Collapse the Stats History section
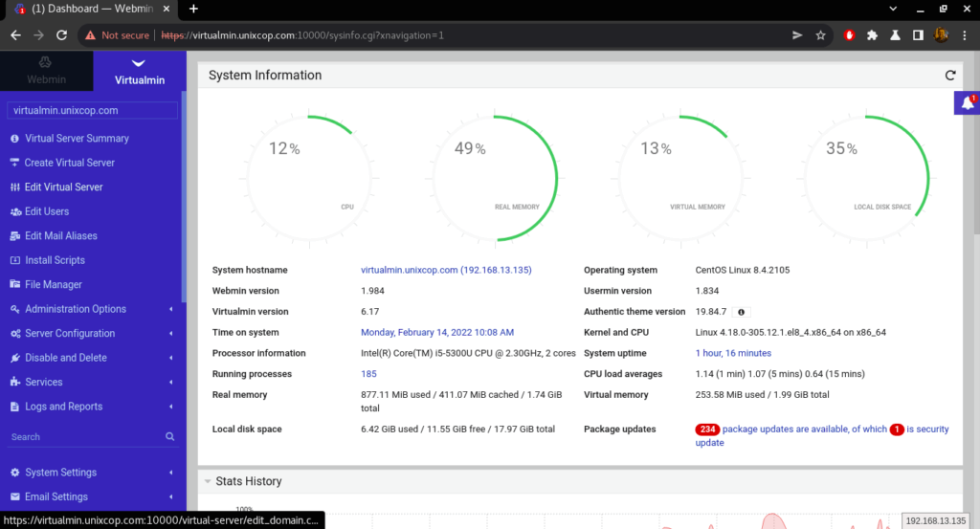The width and height of the screenshot is (980, 529). 208,481
